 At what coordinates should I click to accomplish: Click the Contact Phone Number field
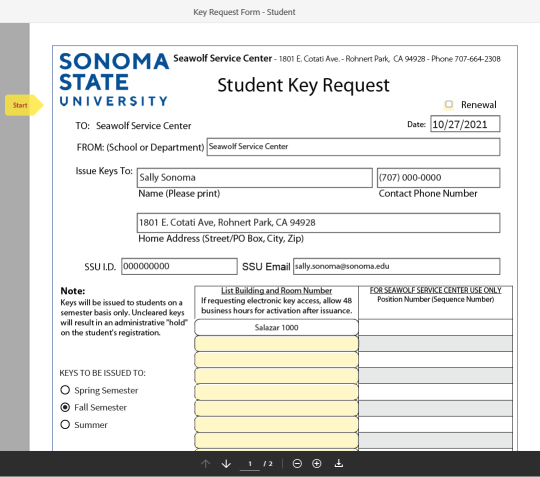click(438, 178)
